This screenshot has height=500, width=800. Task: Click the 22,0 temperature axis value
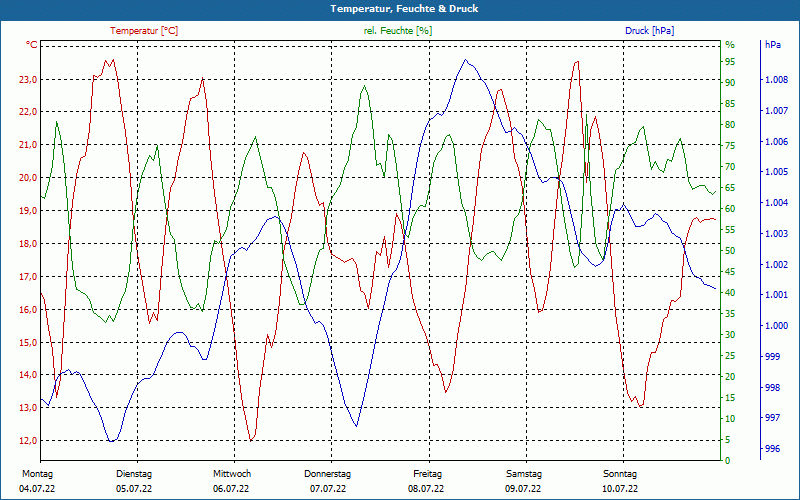pyautogui.click(x=28, y=112)
